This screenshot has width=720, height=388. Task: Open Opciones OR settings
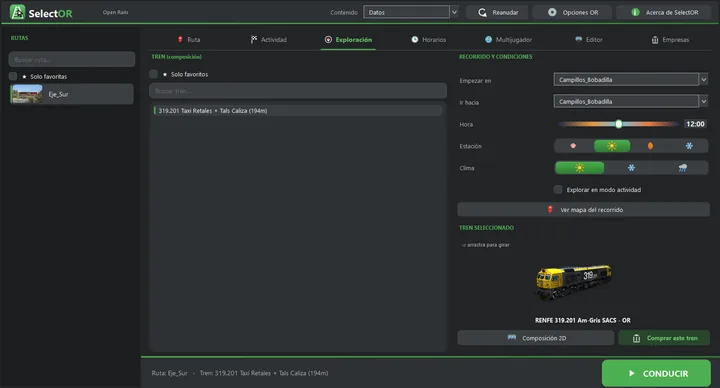pyautogui.click(x=572, y=12)
